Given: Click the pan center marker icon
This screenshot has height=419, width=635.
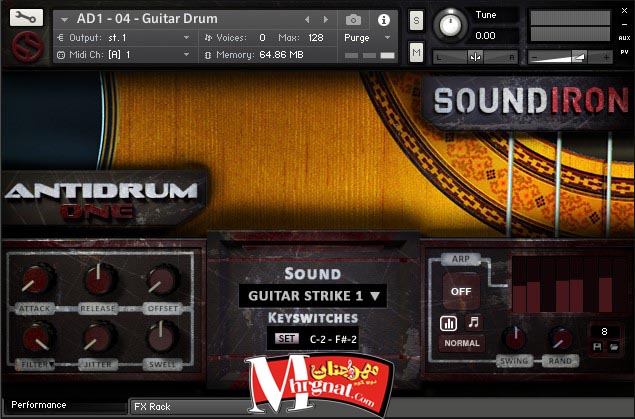Looking at the screenshot, I should (475, 57).
